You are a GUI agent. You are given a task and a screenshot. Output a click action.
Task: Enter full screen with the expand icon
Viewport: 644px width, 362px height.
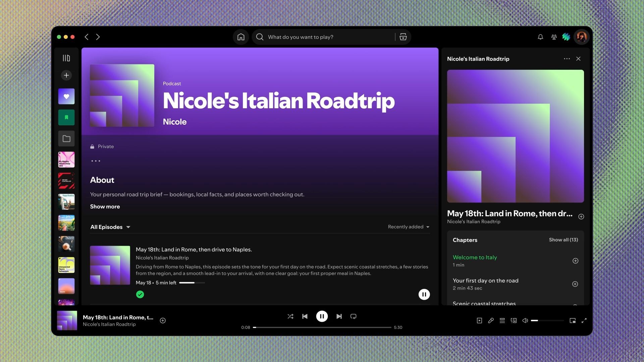pyautogui.click(x=584, y=320)
